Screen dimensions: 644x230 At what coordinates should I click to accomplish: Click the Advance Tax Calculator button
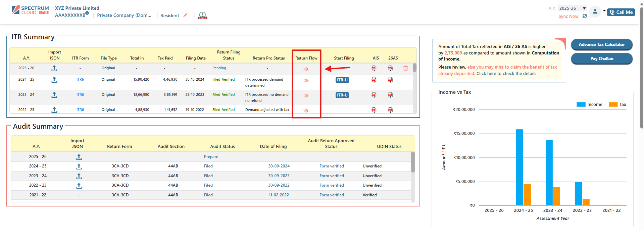click(x=601, y=45)
